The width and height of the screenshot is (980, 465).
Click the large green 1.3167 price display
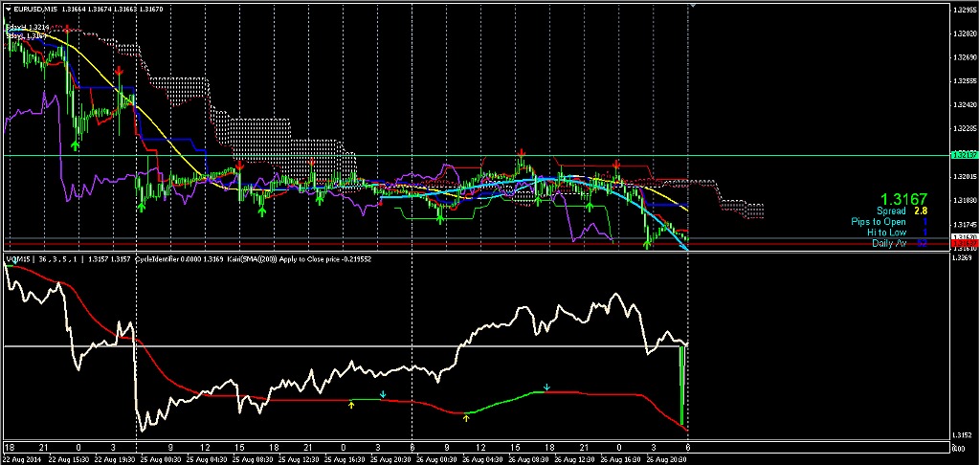[x=903, y=199]
